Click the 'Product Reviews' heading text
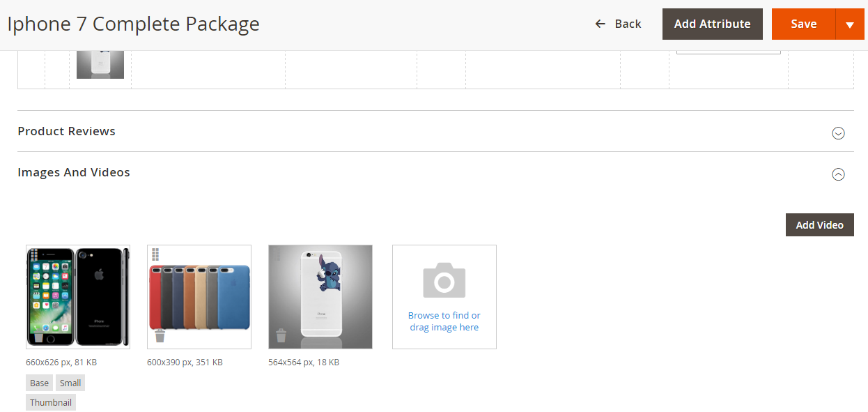 pyautogui.click(x=67, y=131)
